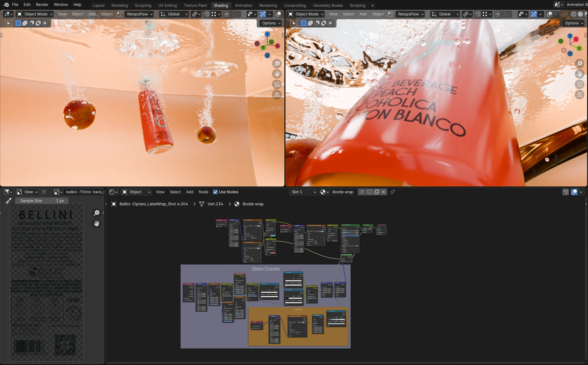Screen dimensions: 588x365
Task: Toggle camera view in right viewport
Action: (580, 84)
